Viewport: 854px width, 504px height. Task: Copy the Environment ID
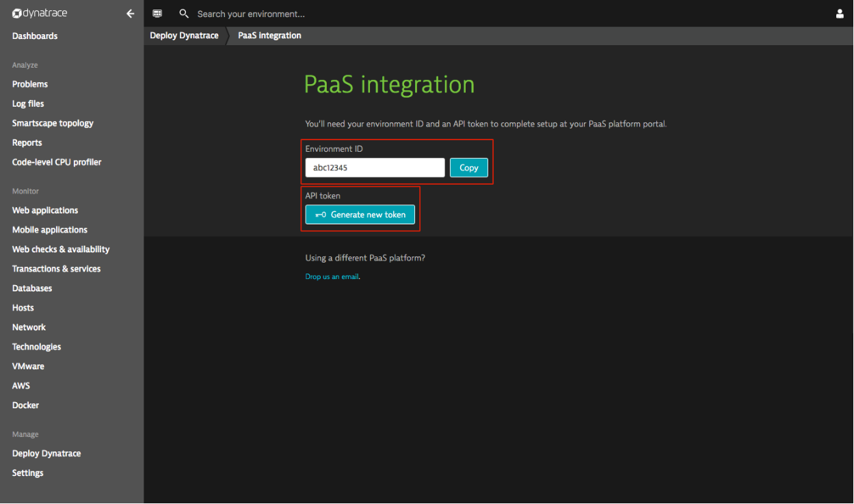click(468, 168)
